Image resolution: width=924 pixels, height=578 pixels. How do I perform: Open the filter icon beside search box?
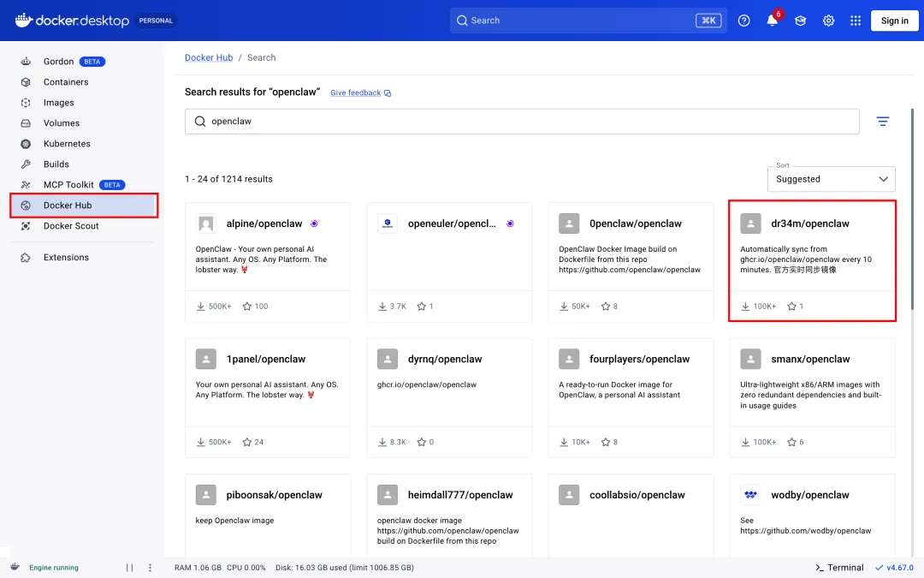882,122
